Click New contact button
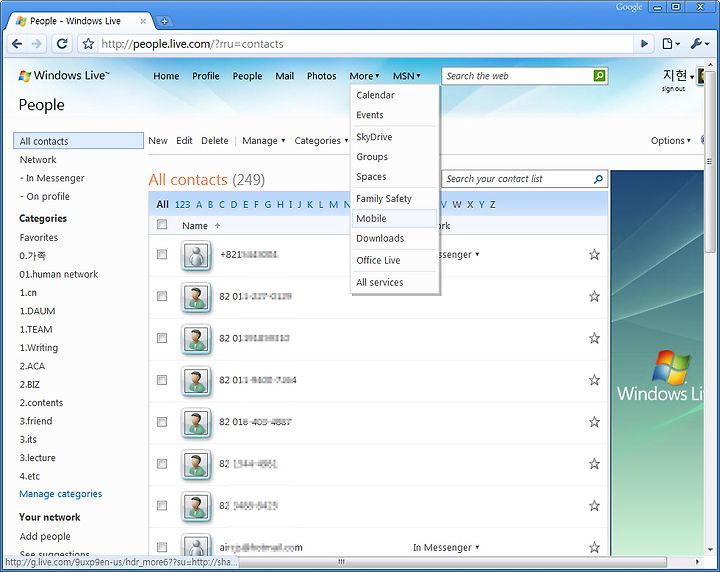720x572 pixels. pyautogui.click(x=158, y=140)
